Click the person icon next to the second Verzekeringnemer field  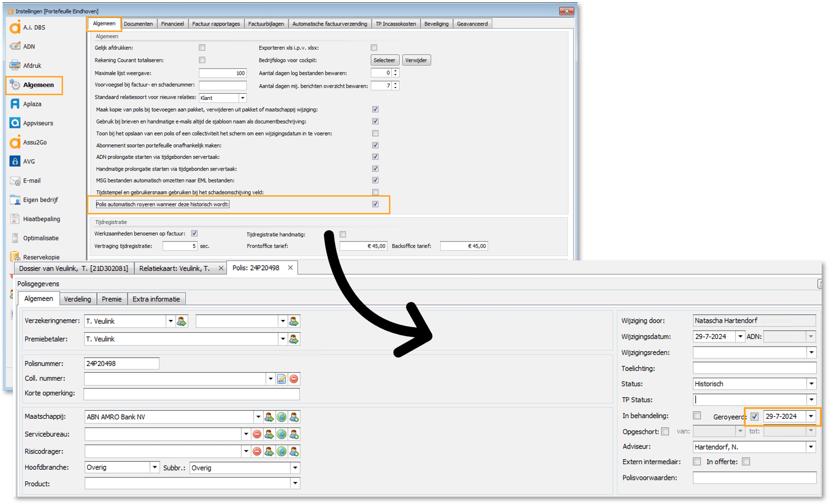point(294,321)
